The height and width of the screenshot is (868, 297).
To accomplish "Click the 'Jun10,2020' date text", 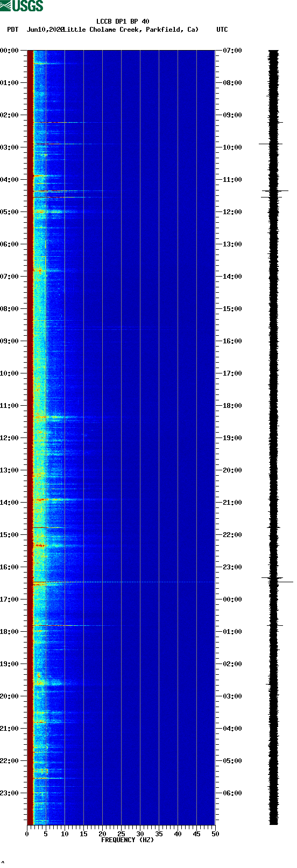I will [45, 30].
